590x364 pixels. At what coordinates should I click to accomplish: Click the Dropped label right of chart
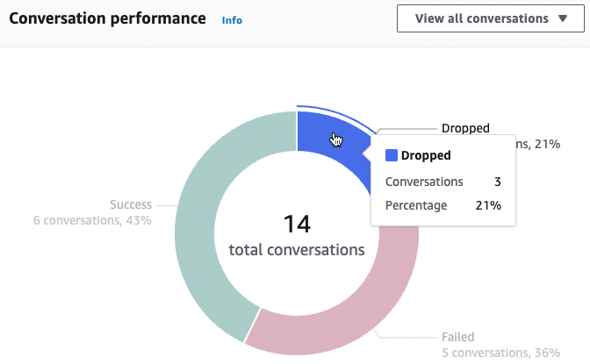(x=465, y=128)
